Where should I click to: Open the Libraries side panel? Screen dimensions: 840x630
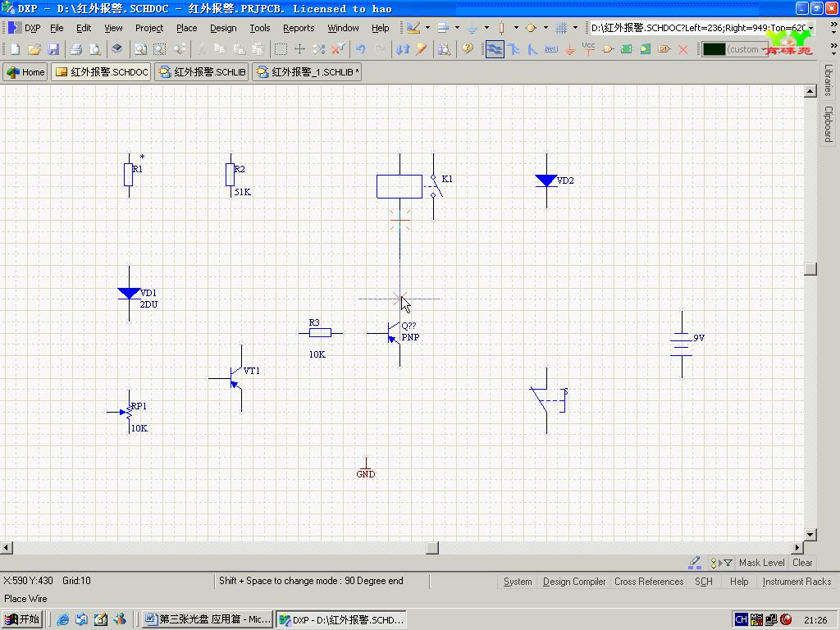(x=829, y=80)
